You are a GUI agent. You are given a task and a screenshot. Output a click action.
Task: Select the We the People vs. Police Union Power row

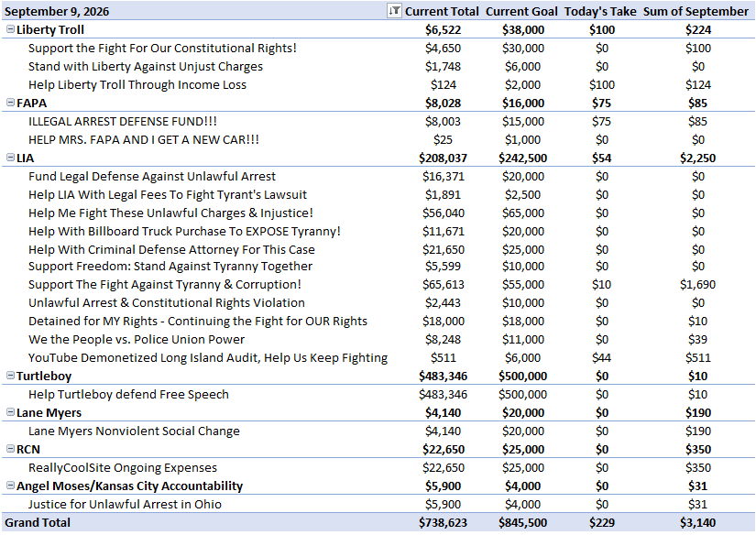coord(378,339)
